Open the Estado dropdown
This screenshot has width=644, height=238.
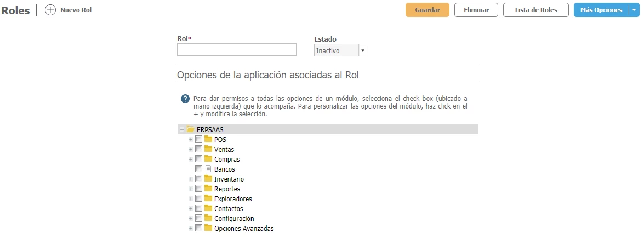[362, 50]
